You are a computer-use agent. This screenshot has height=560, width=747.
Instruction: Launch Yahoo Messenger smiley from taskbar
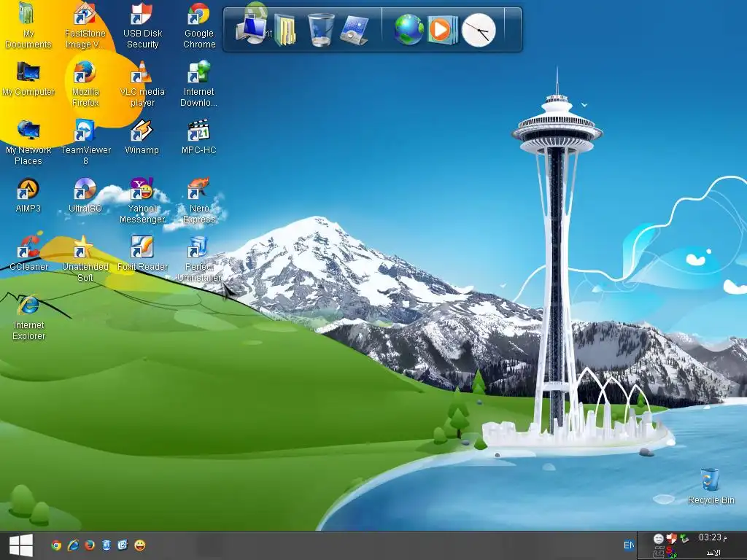[139, 545]
